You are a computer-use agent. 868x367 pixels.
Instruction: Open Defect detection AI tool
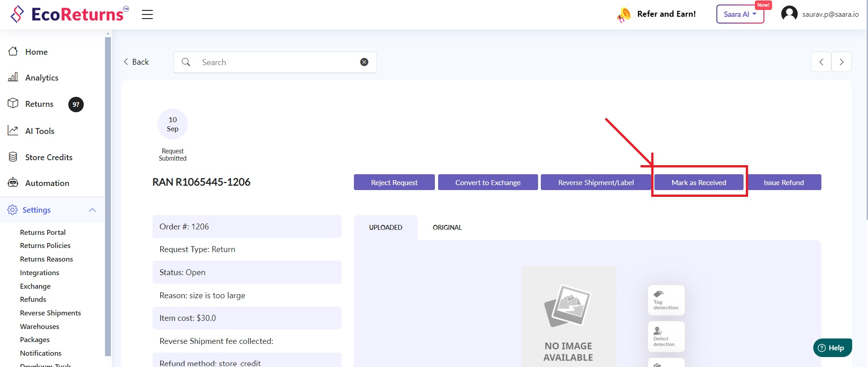click(x=666, y=336)
